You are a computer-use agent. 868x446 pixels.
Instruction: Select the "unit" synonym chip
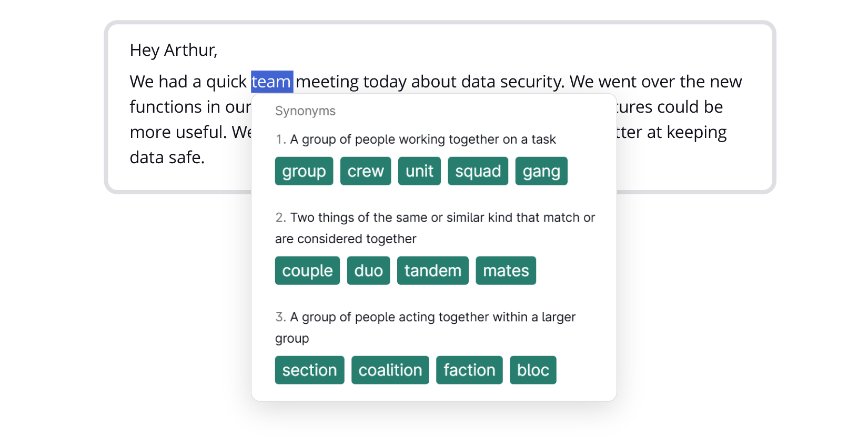tap(419, 171)
